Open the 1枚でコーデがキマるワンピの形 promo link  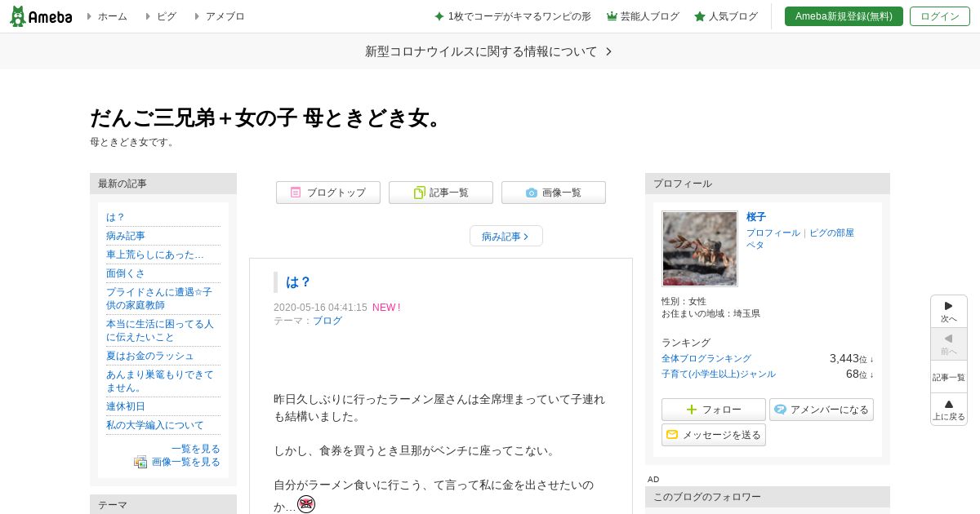point(512,16)
